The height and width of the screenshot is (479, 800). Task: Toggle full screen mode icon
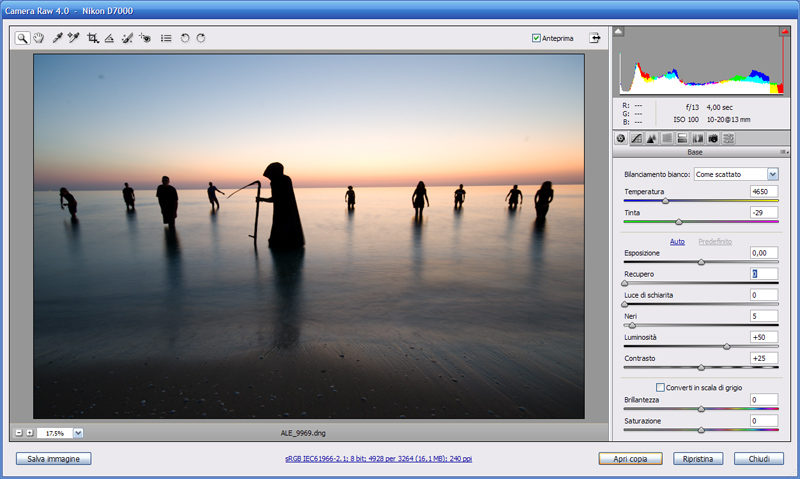tap(595, 38)
